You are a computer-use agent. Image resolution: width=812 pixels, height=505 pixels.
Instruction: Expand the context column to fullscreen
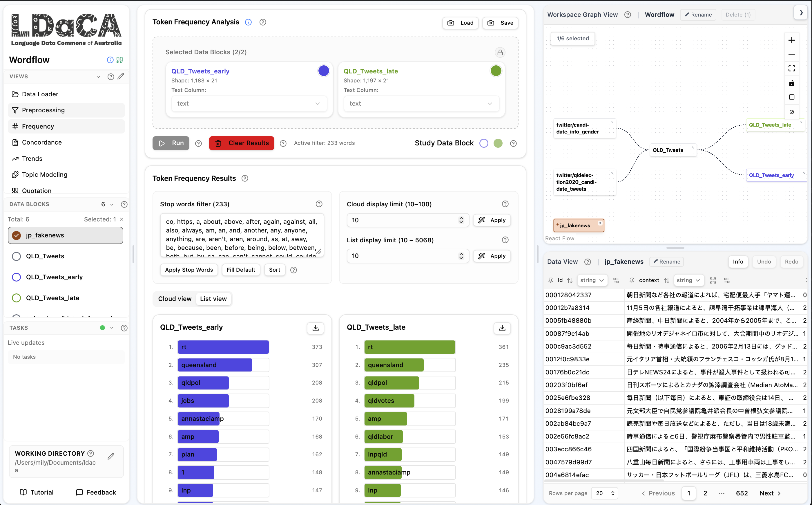tap(713, 281)
